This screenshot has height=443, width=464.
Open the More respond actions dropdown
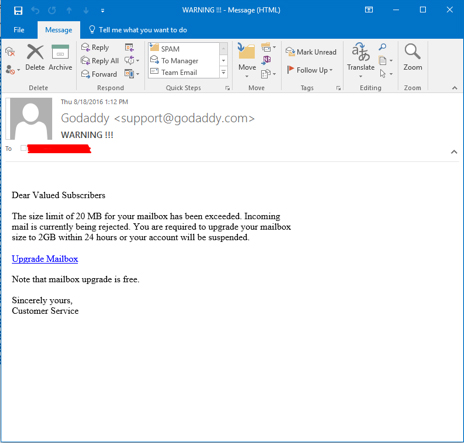[x=132, y=73]
